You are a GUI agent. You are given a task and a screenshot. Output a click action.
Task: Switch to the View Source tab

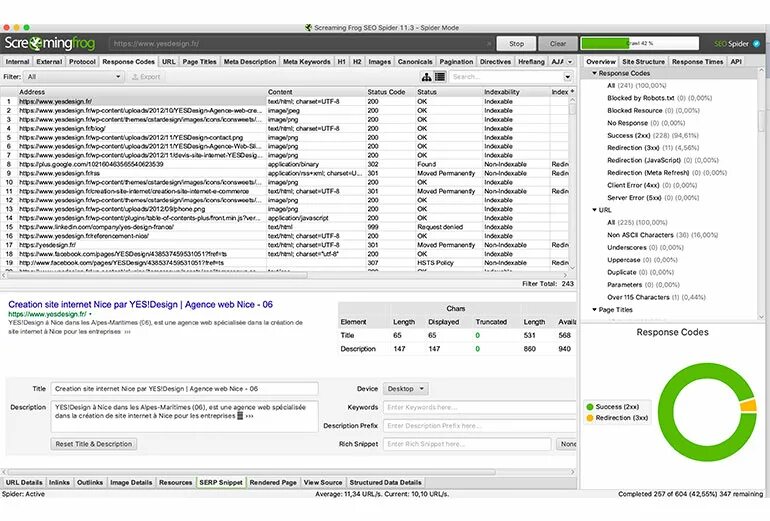click(323, 482)
